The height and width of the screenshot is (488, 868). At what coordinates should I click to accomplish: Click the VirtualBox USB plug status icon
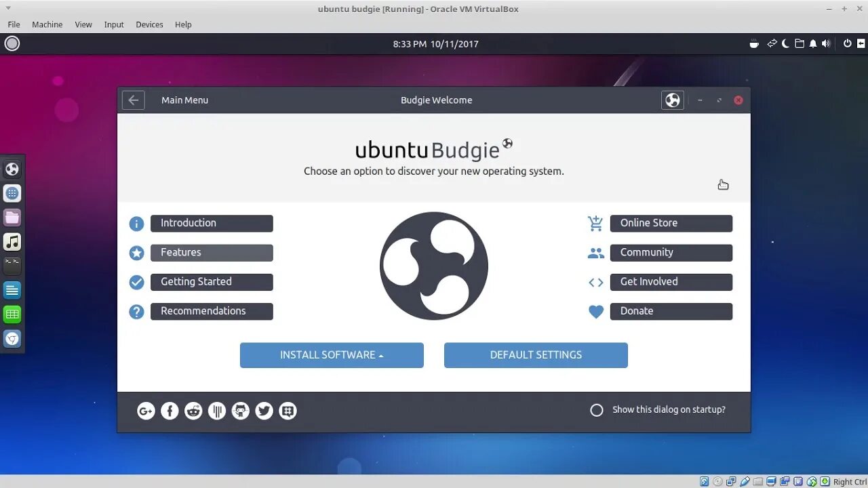tap(745, 482)
